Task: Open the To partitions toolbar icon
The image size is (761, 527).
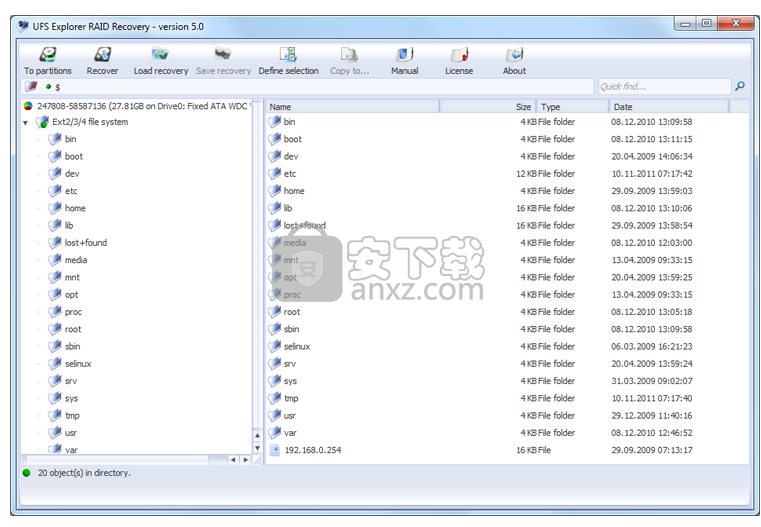Action: (48, 54)
